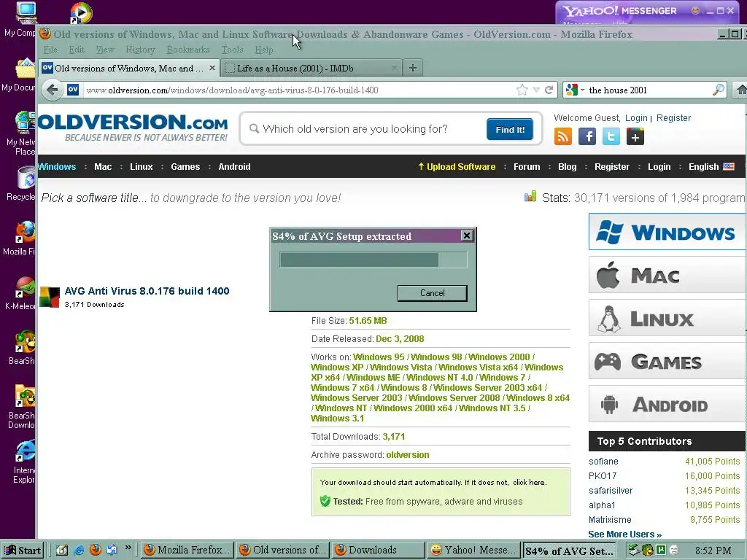This screenshot has height=560, width=747.
Task: Open the Blog navigation link
Action: pos(567,167)
